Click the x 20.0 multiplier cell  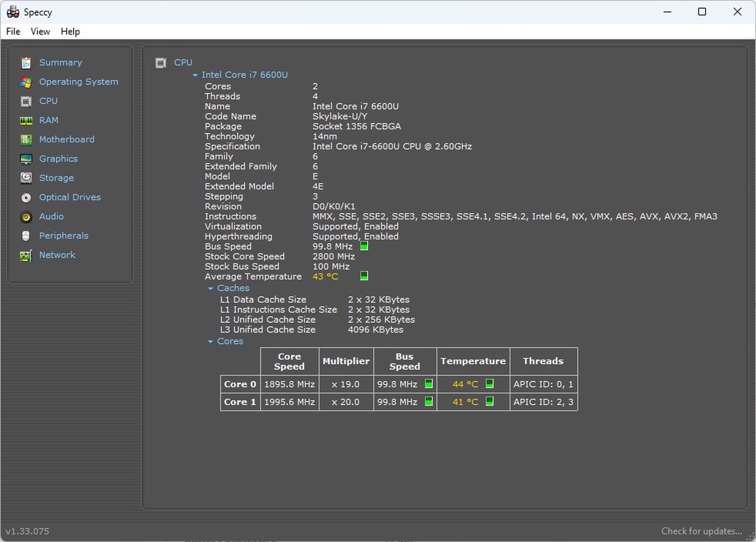click(346, 402)
